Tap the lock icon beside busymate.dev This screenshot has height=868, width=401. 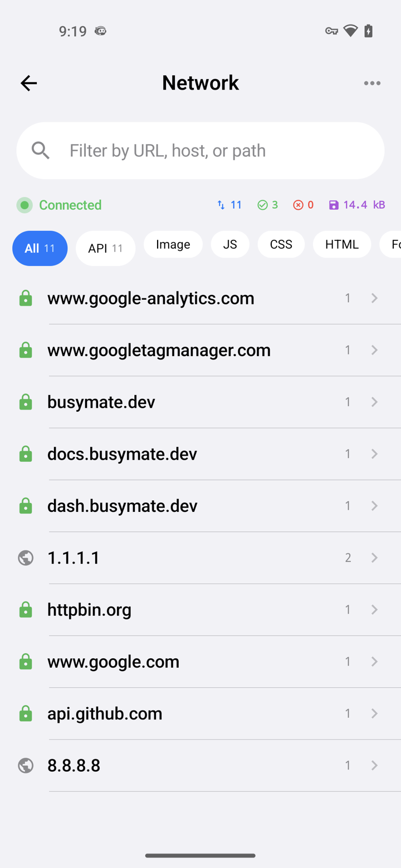coord(26,402)
